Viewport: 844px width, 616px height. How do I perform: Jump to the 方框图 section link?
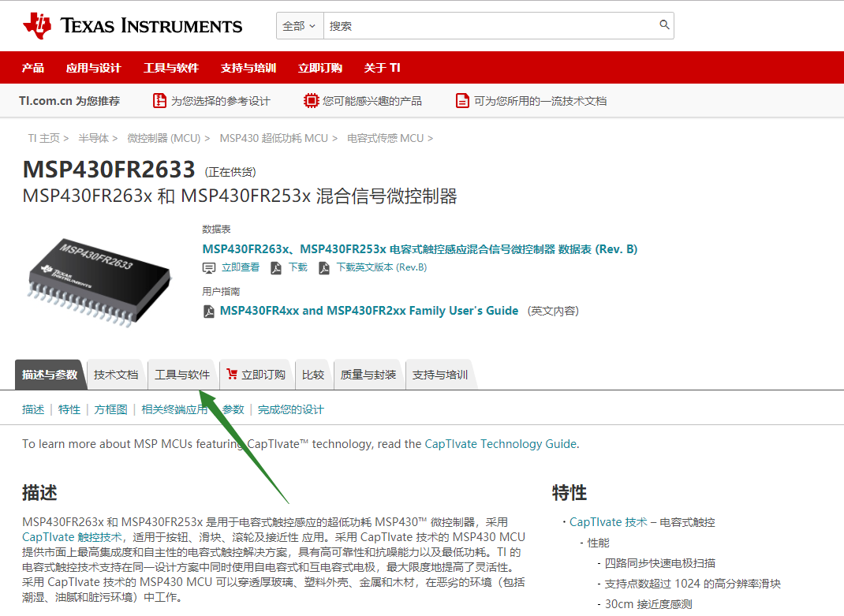[111, 410]
